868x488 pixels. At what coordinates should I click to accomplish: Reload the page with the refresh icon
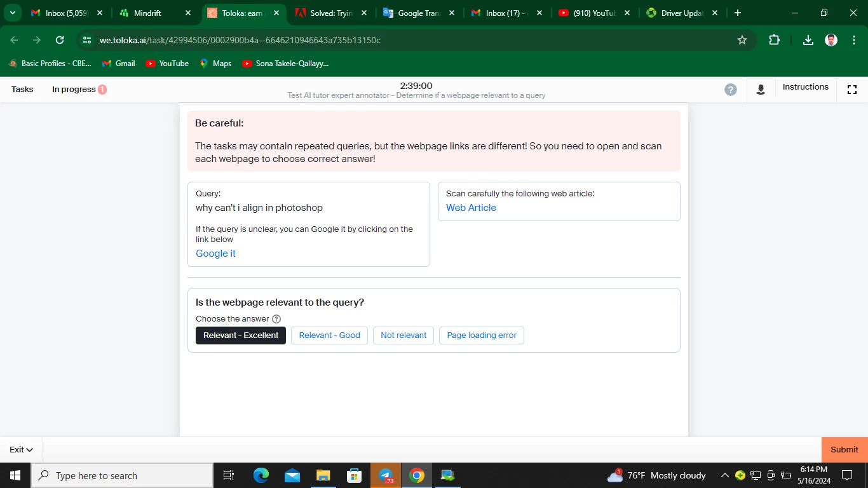[60, 40]
